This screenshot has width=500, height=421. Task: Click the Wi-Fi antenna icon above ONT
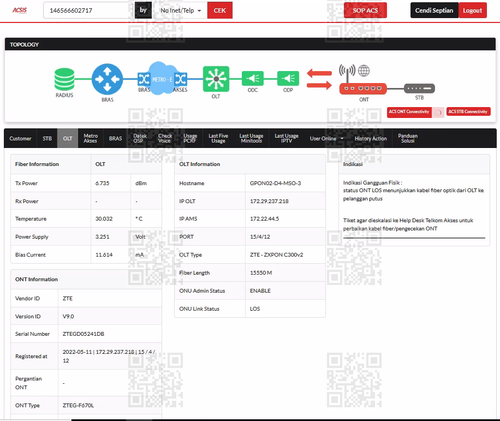(347, 73)
